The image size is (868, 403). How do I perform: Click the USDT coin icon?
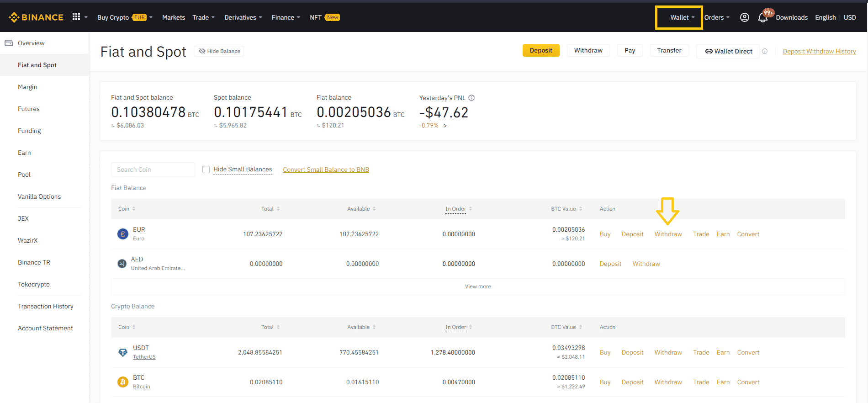pyautogui.click(x=123, y=352)
